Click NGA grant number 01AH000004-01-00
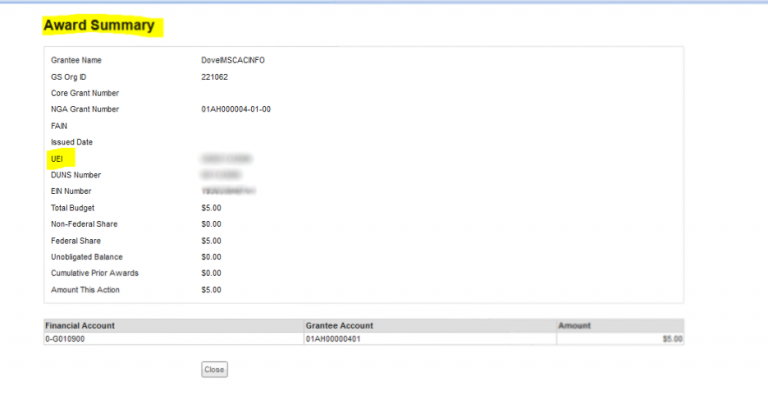Screen dimensions: 768x414 [x=235, y=109]
